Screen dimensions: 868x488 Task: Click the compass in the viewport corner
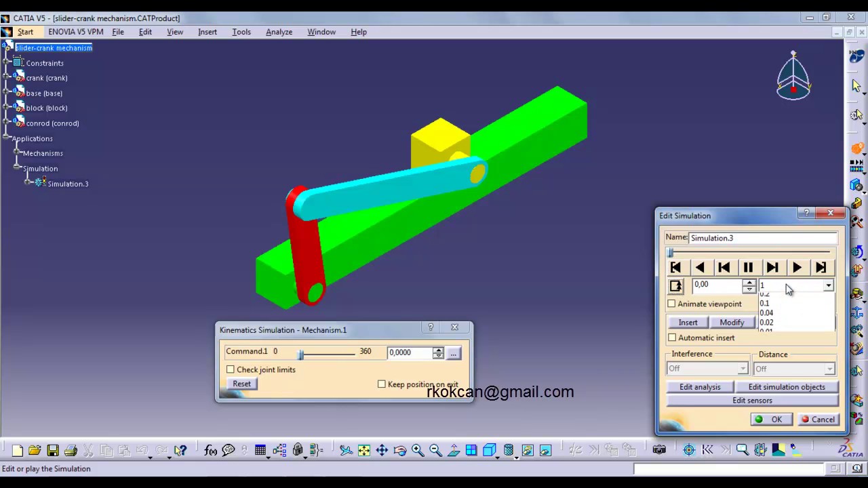click(x=793, y=76)
